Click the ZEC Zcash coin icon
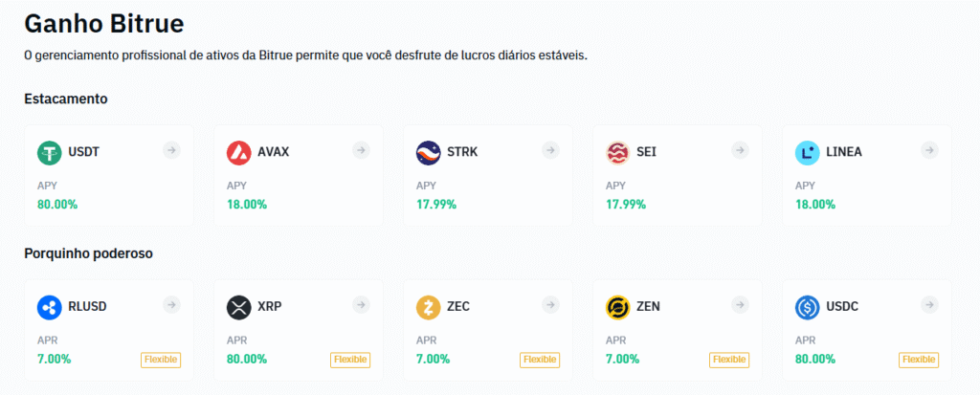 [428, 307]
